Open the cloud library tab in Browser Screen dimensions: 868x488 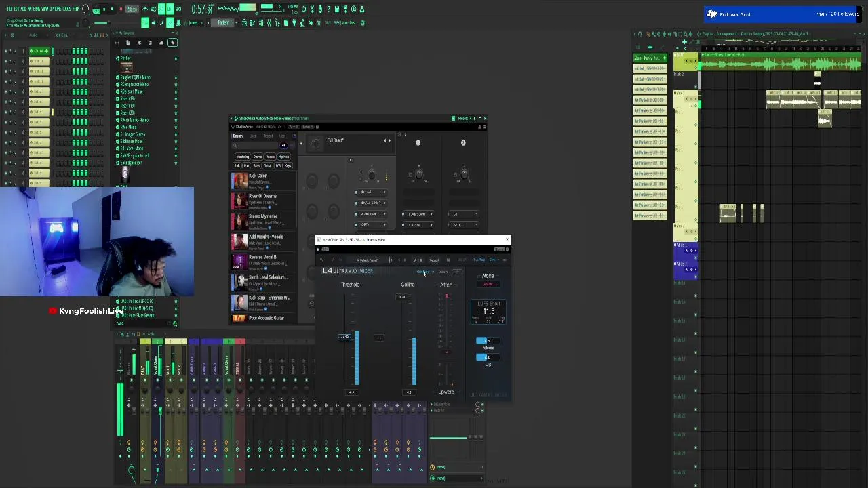tap(161, 43)
